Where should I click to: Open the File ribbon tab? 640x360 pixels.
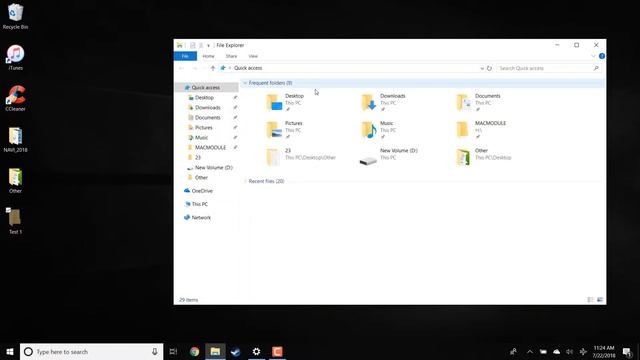click(185, 56)
